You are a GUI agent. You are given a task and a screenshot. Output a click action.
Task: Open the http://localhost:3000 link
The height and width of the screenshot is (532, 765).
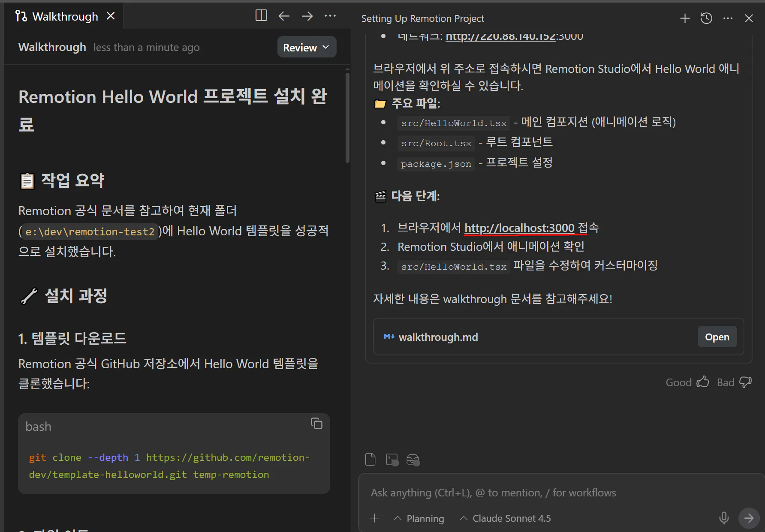(x=519, y=228)
